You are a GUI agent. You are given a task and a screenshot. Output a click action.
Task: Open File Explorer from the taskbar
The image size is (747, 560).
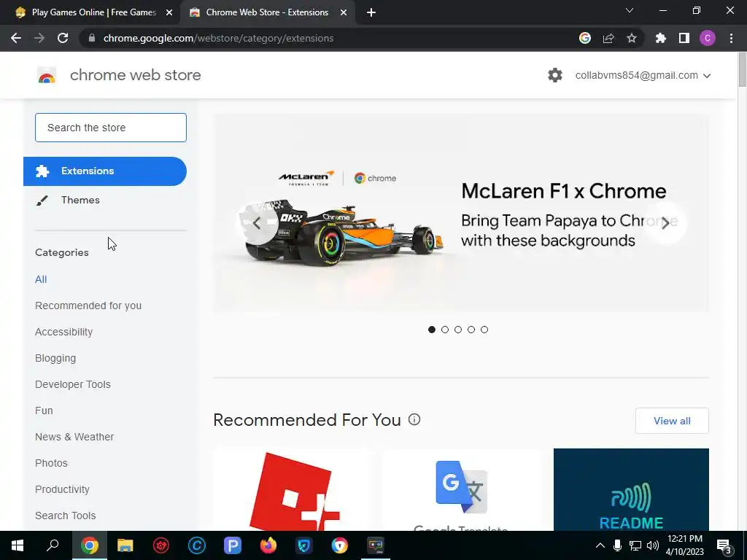(x=125, y=545)
